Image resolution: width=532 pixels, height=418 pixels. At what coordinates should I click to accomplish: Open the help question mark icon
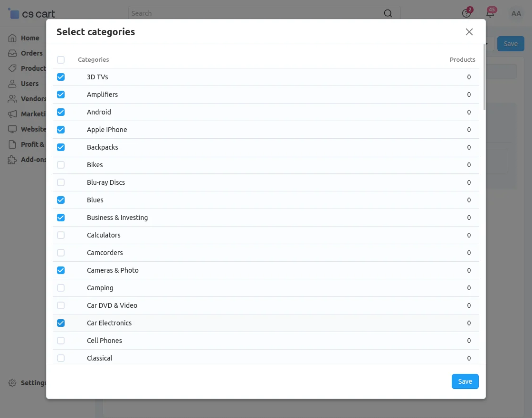tap(465, 13)
